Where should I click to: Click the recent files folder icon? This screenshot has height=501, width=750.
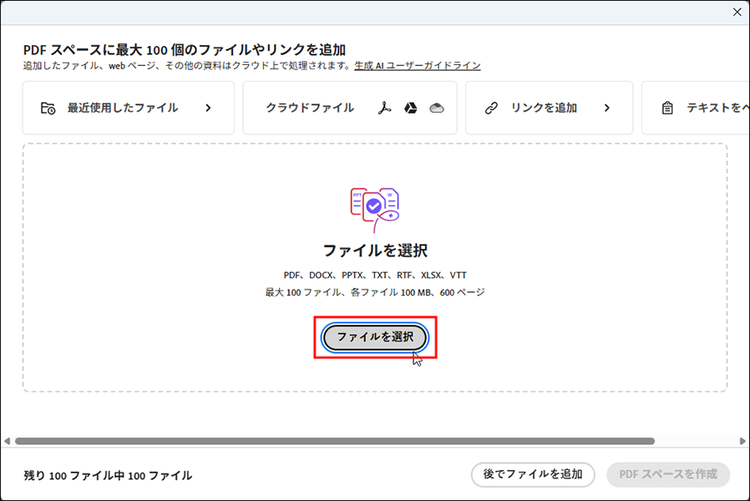pos(48,108)
